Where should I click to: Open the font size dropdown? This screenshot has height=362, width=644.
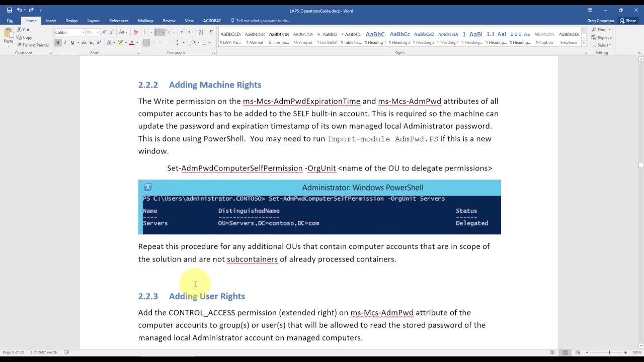click(98, 32)
